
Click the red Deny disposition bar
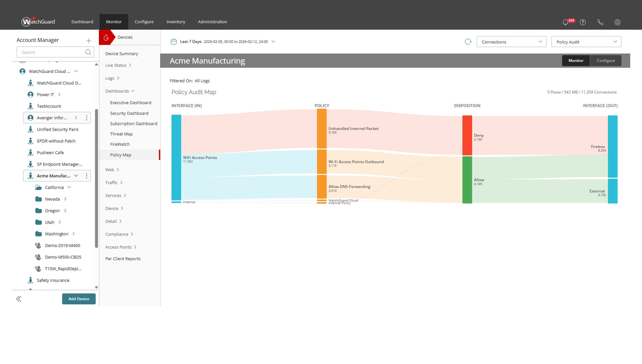pos(467,135)
